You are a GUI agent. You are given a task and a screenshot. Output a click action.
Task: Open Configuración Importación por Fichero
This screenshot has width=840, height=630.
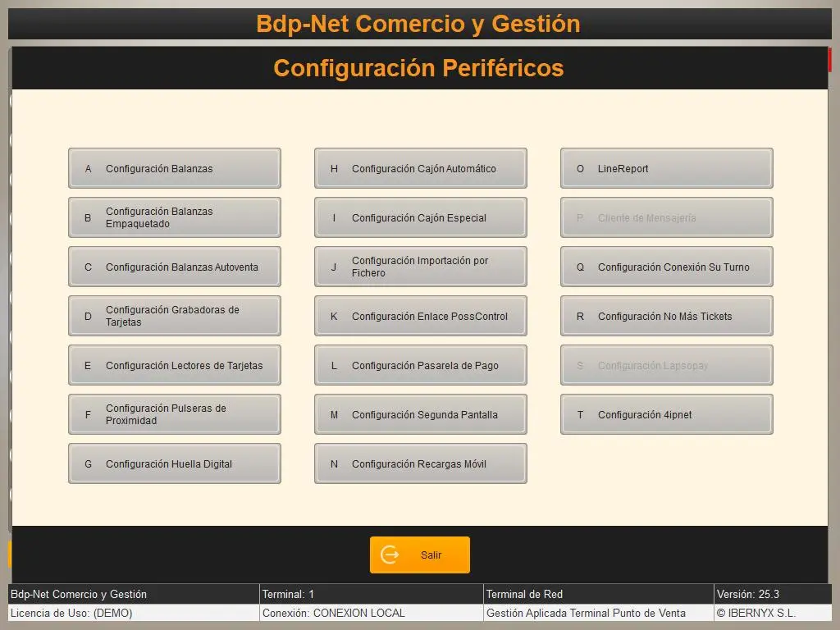pyautogui.click(x=421, y=267)
